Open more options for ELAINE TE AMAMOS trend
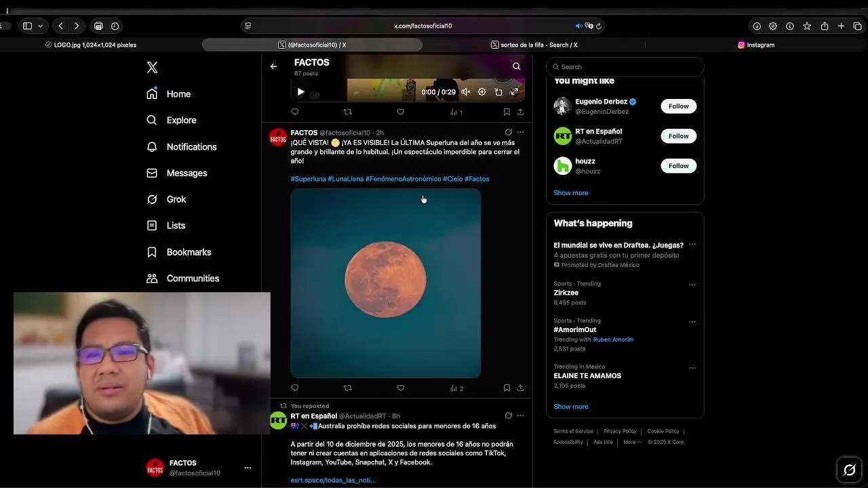Image resolution: width=868 pixels, height=488 pixels. tap(692, 368)
